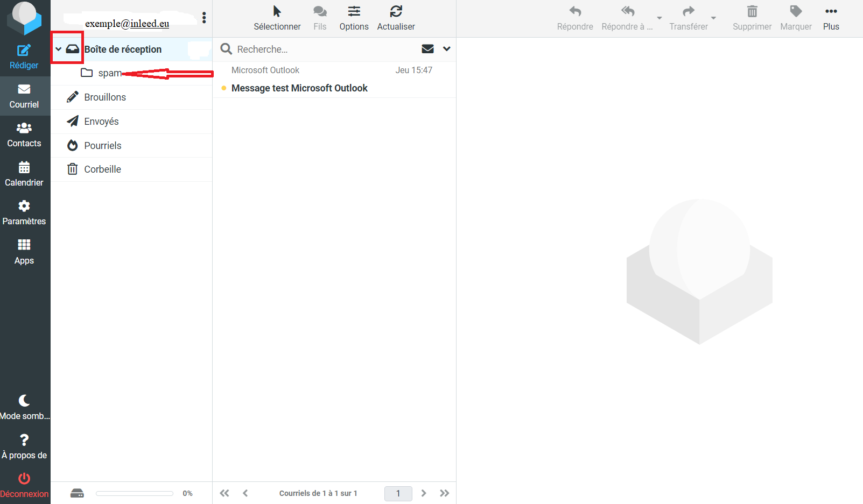Open the Plus more-actions menu

click(x=831, y=18)
